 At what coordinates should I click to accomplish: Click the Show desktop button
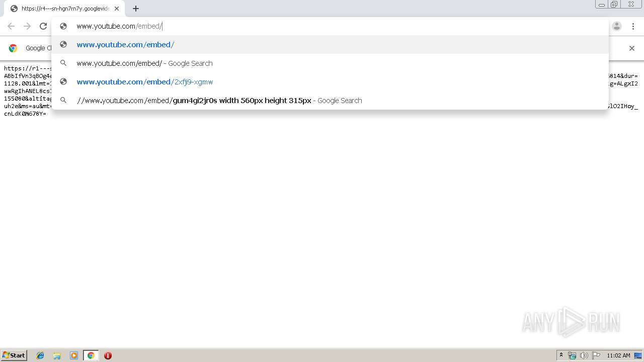[x=638, y=355]
